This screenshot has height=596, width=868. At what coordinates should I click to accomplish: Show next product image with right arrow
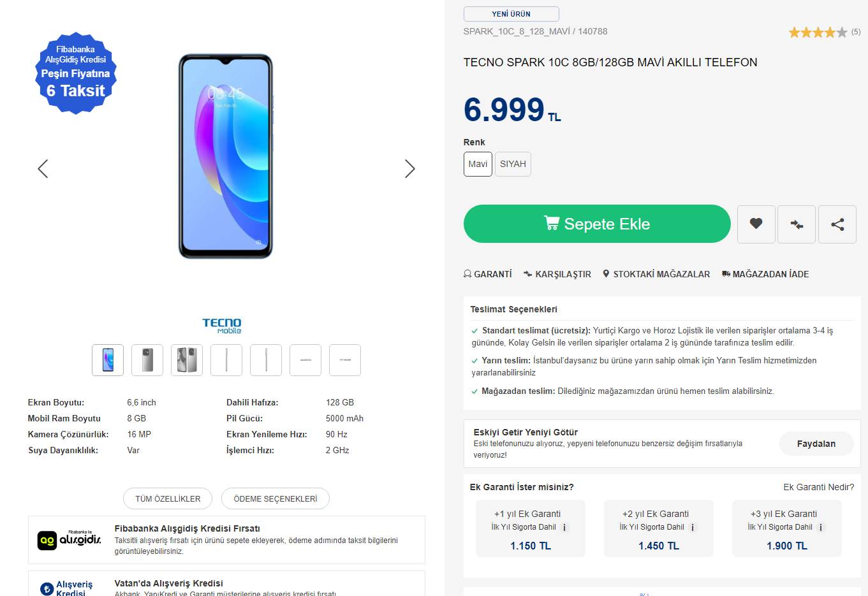[x=409, y=169]
